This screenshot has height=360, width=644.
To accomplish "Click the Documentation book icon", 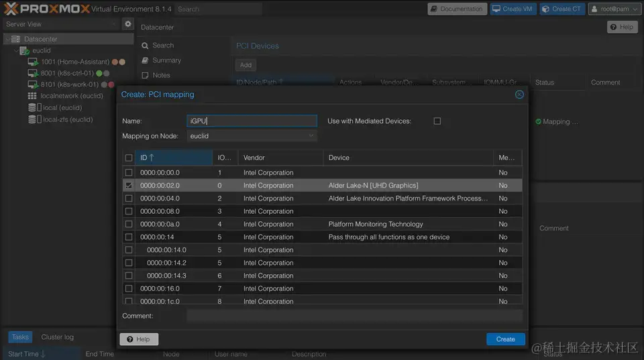I will point(434,9).
